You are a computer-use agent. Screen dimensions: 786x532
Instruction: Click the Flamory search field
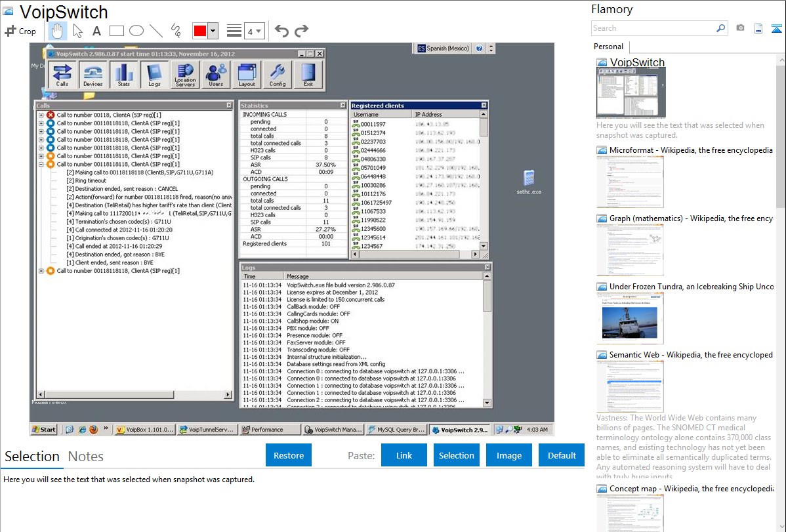pyautogui.click(x=653, y=28)
